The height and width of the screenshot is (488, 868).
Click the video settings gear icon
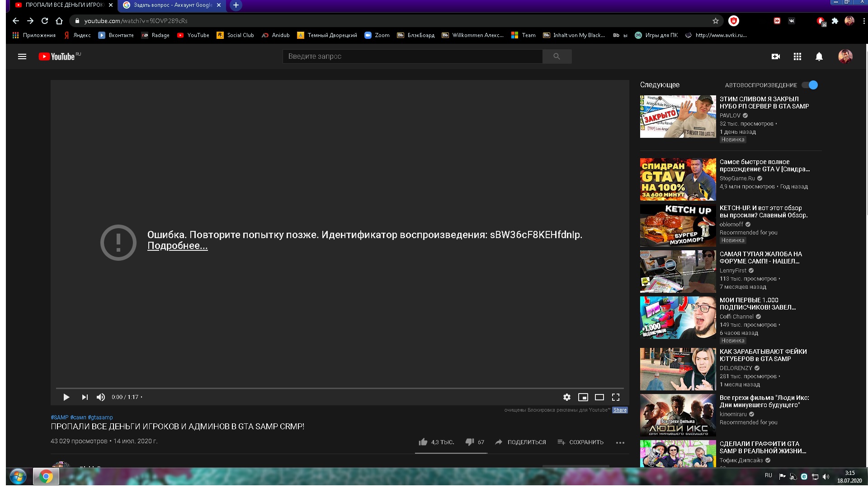coord(566,397)
